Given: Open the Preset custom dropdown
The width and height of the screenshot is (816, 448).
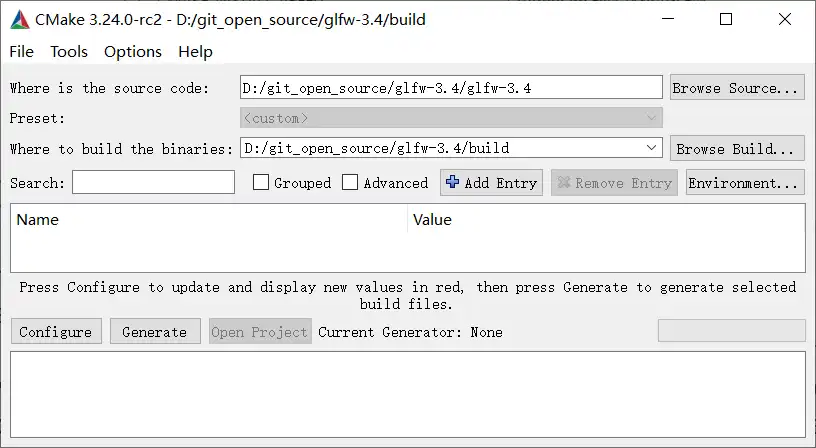Looking at the screenshot, I should pyautogui.click(x=652, y=118).
